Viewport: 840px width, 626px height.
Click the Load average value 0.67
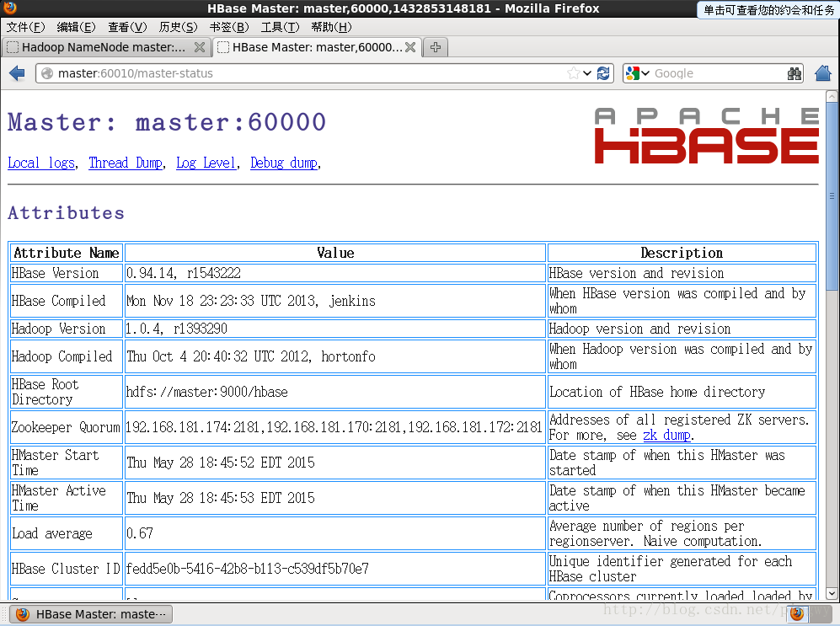click(x=140, y=533)
